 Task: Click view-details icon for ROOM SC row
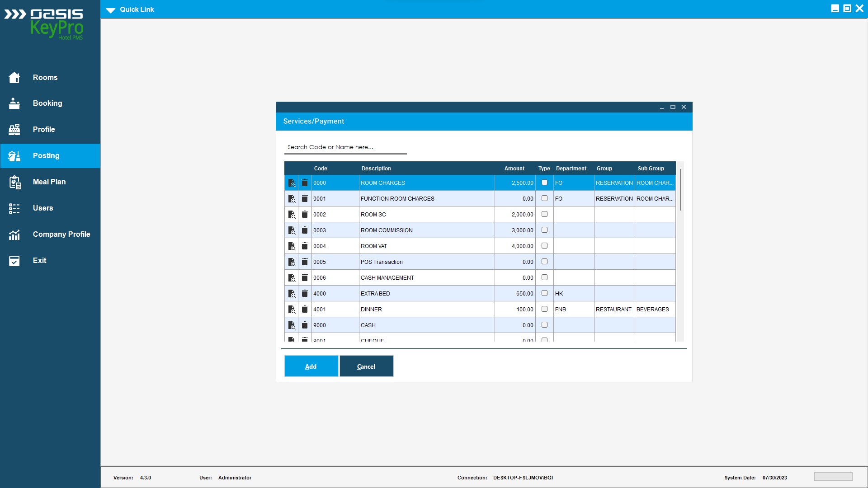click(x=292, y=215)
